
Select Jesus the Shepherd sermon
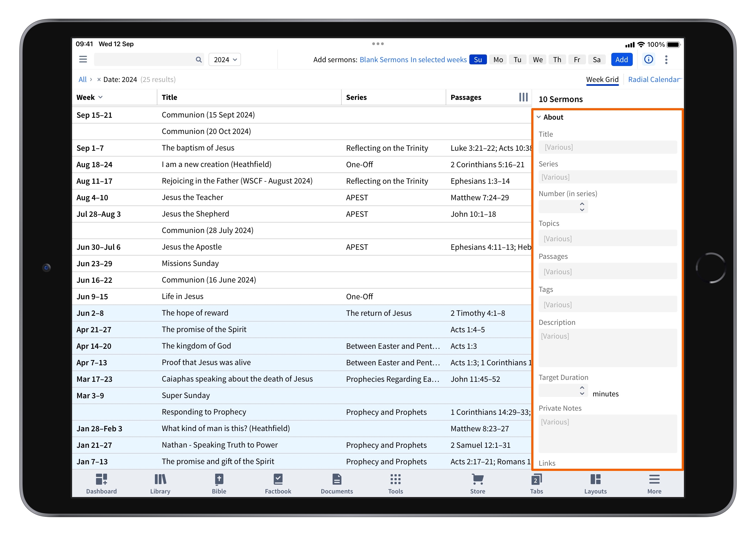302,214
